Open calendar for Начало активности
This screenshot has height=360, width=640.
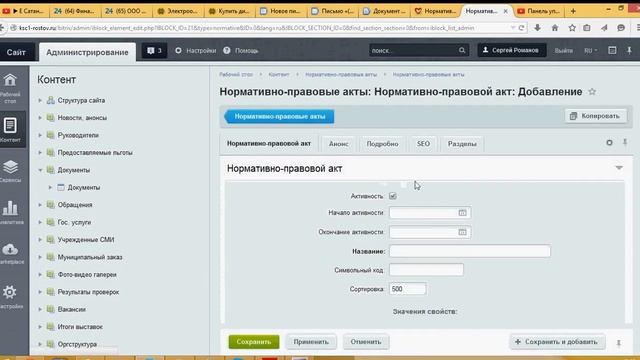(462, 213)
